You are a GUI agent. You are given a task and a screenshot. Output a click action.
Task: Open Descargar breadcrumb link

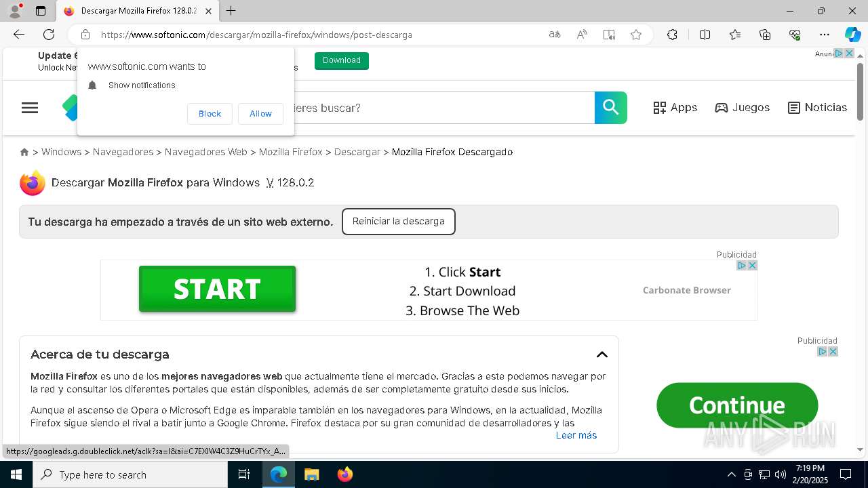357,152
